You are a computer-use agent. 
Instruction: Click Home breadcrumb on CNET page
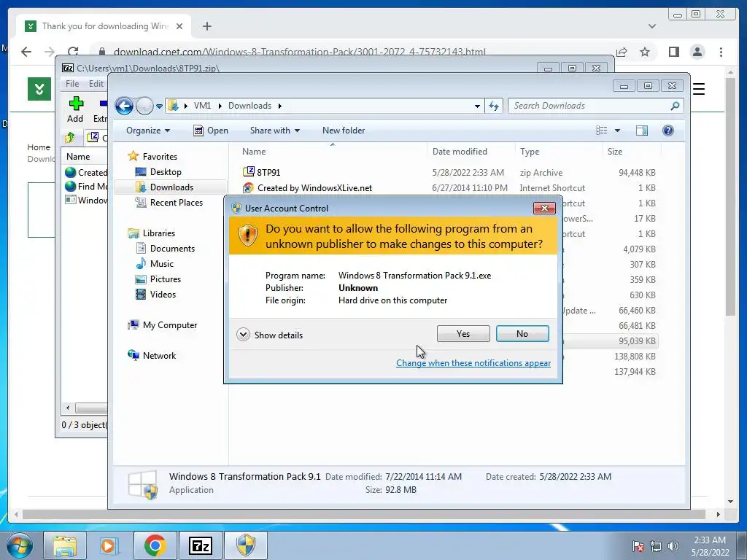pos(39,147)
